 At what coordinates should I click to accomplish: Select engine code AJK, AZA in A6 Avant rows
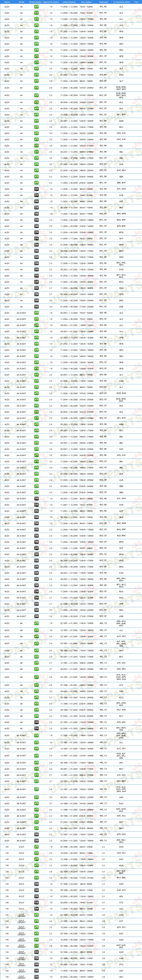[x=121, y=775]
